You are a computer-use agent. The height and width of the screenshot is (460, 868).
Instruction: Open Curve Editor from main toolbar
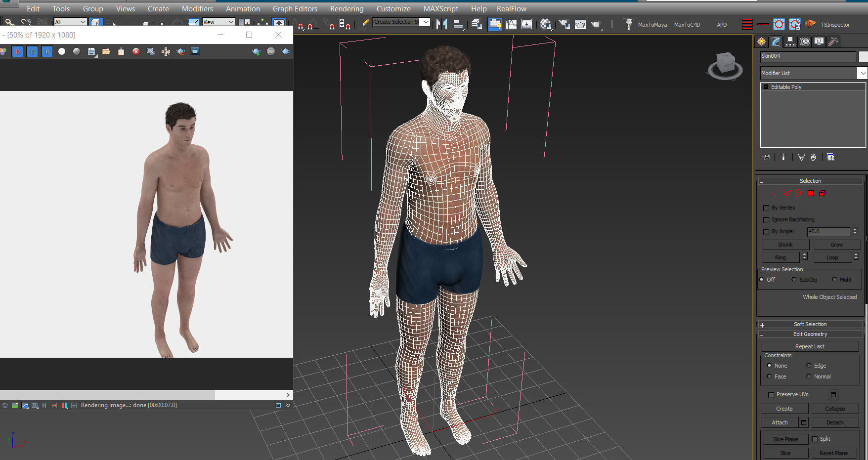pyautogui.click(x=511, y=24)
